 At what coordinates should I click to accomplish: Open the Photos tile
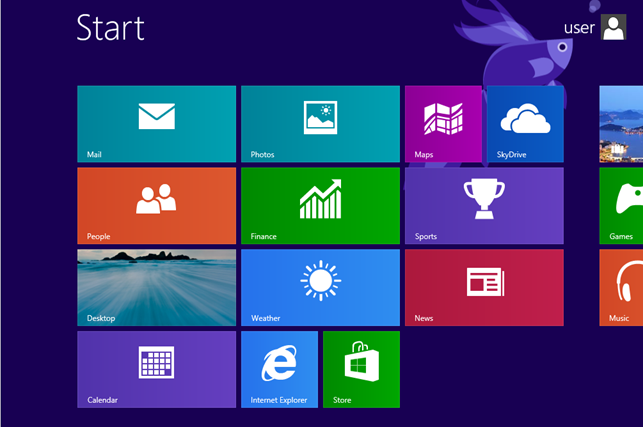coord(320,124)
